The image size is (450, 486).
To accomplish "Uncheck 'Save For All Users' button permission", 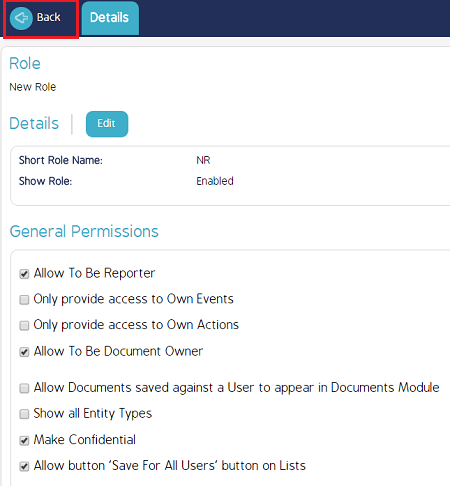I will pos(24,466).
